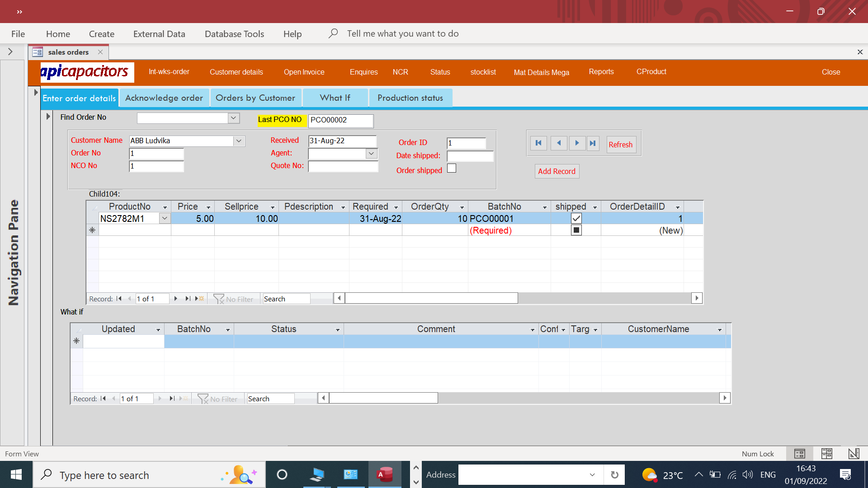
Task: Switch to Acknowledge order tab
Action: (x=164, y=98)
